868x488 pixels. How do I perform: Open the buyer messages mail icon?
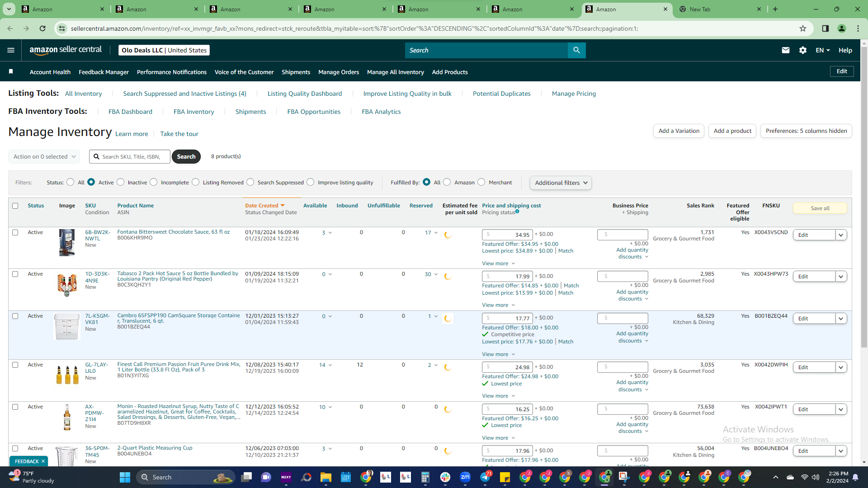[x=786, y=50]
